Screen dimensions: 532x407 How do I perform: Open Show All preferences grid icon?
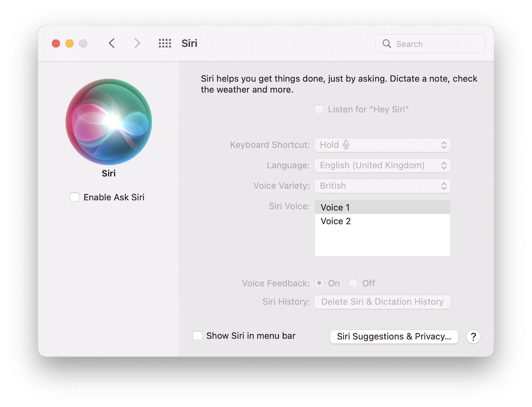164,43
